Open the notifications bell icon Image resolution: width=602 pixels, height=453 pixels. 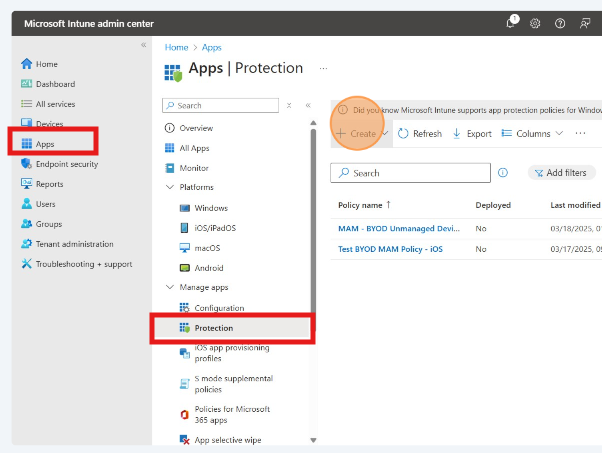pyautogui.click(x=511, y=23)
